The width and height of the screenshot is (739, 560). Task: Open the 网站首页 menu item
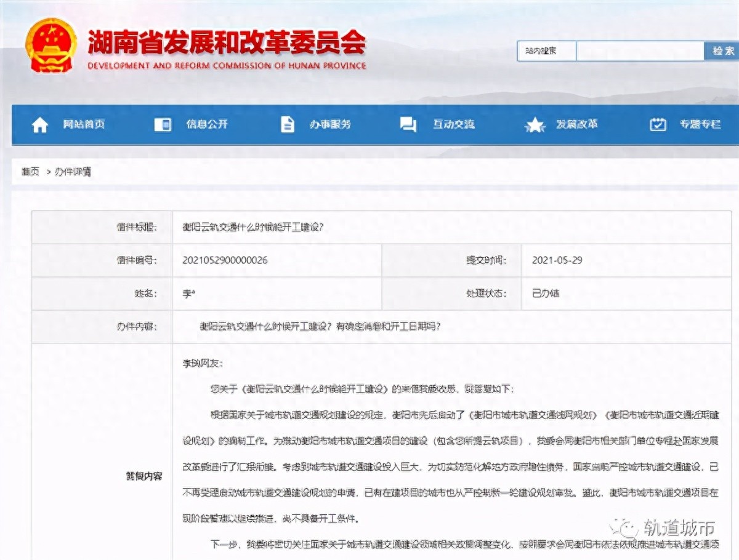84,124
